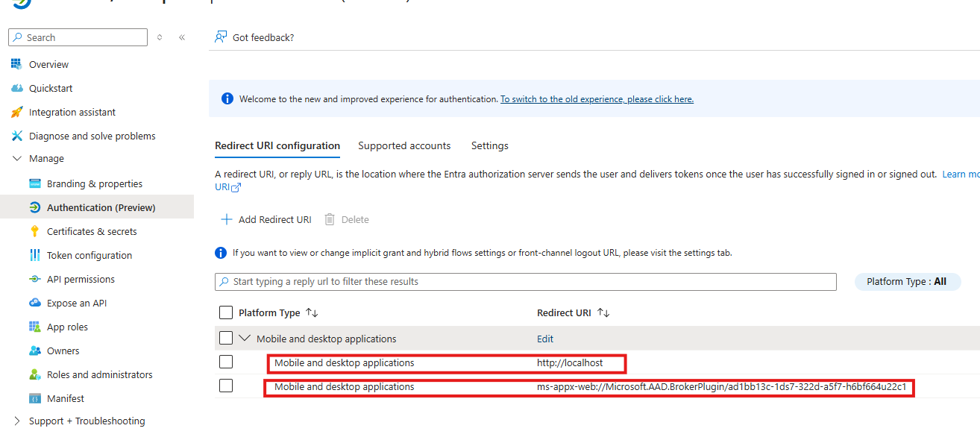
Task: Click the Manifest icon in sidebar
Action: tap(35, 398)
